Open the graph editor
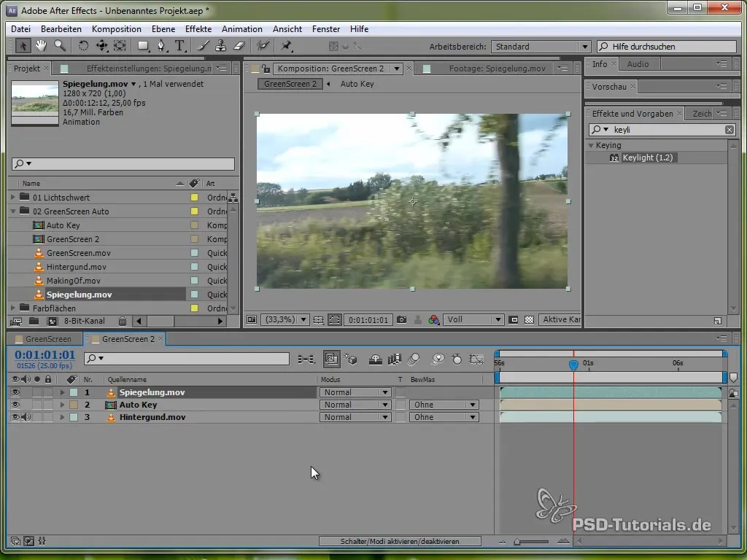The image size is (747, 560). point(476,359)
